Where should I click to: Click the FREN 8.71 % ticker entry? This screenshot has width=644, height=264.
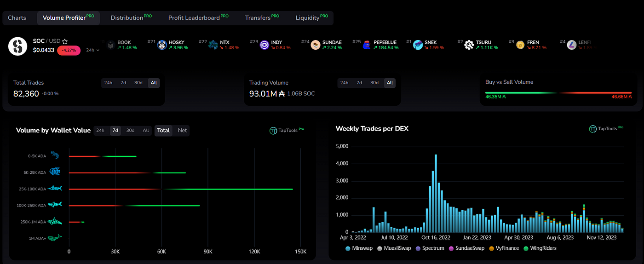coord(529,45)
